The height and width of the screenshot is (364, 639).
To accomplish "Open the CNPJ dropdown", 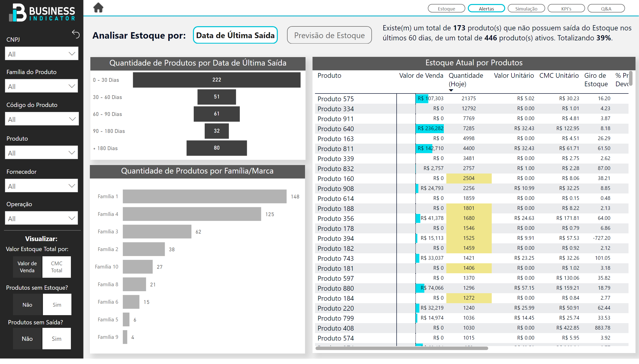I will pos(41,54).
